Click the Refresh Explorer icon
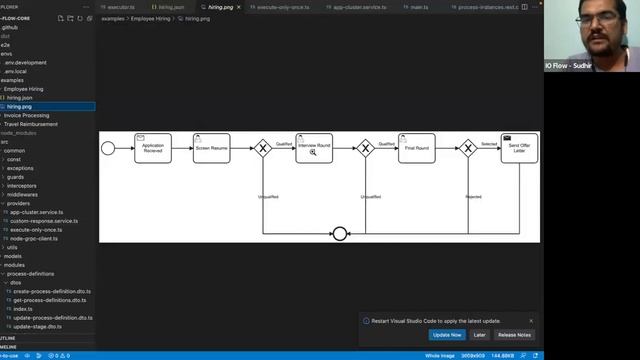Viewport: 640px width, 360px height. tap(80, 18)
